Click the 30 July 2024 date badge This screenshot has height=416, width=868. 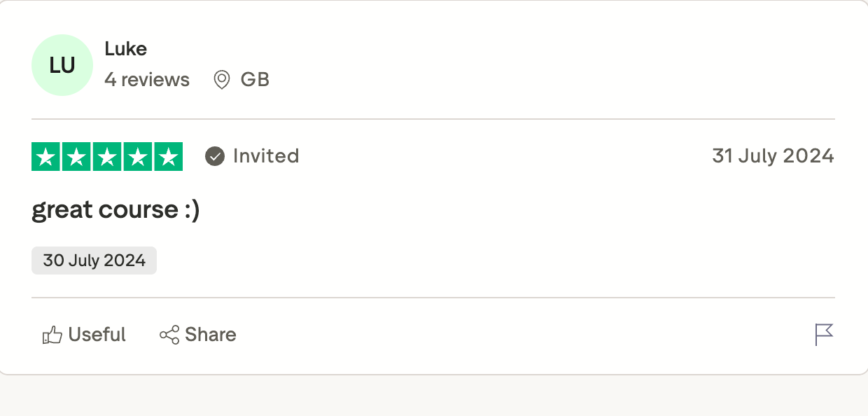pos(94,261)
